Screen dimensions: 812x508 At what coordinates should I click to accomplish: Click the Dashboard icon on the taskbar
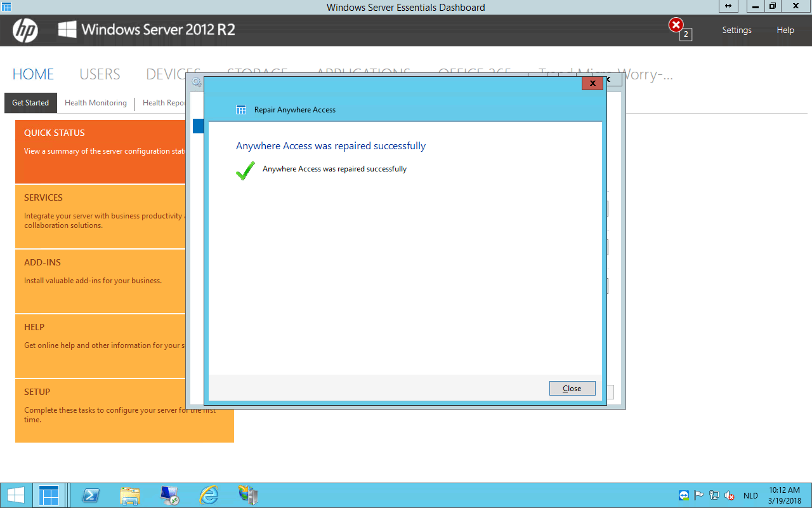(x=49, y=495)
